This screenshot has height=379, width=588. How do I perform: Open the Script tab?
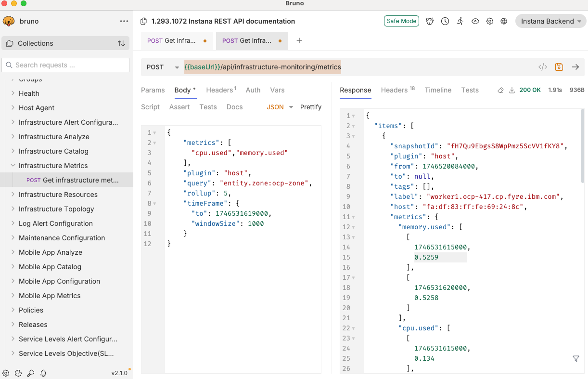tap(150, 107)
